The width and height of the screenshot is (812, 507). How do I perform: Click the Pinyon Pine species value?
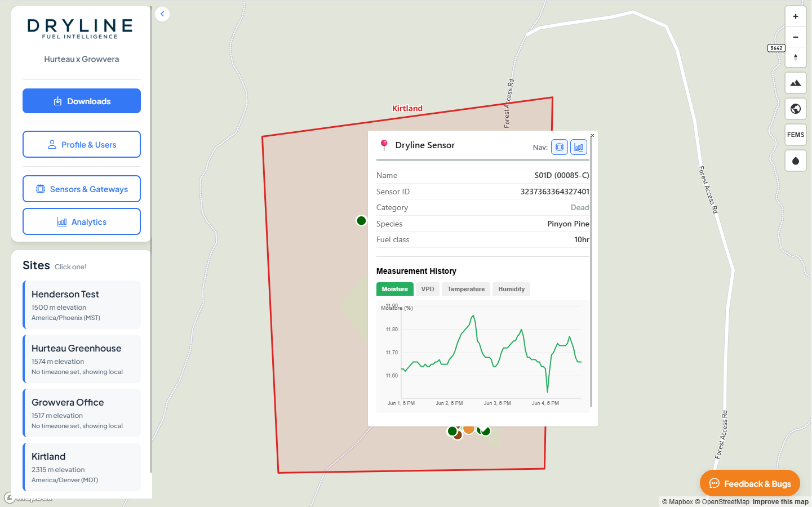[x=568, y=224]
